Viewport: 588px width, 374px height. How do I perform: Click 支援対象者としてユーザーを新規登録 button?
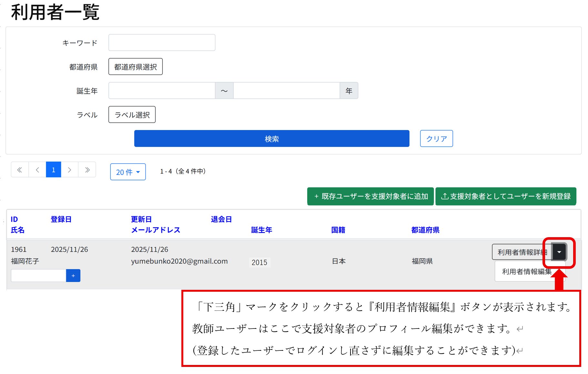(x=506, y=196)
